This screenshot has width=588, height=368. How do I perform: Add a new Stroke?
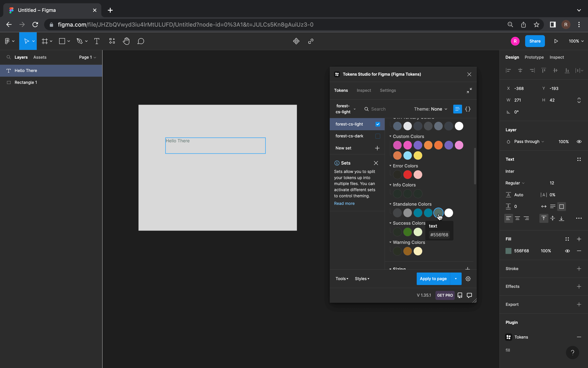coord(579,269)
